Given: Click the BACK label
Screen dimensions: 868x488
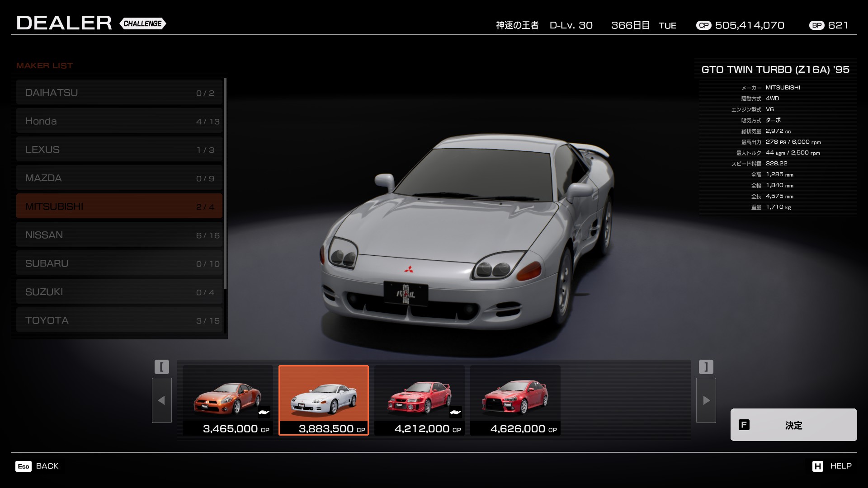Looking at the screenshot, I should (x=47, y=466).
